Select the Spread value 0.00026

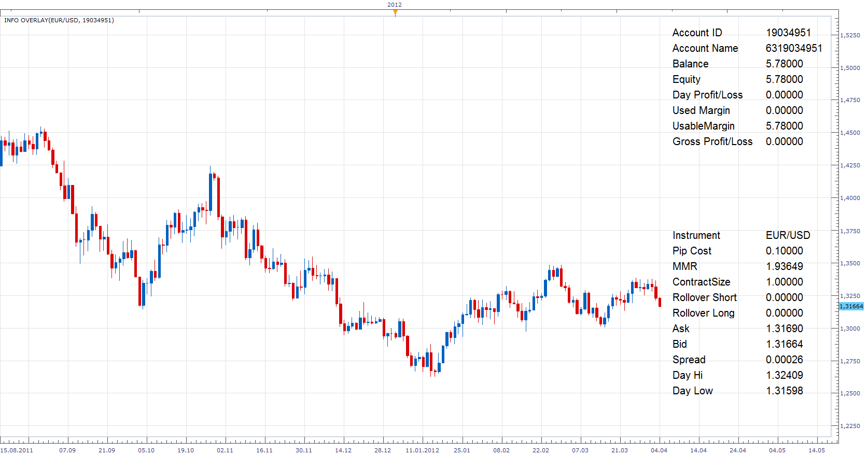coord(785,360)
